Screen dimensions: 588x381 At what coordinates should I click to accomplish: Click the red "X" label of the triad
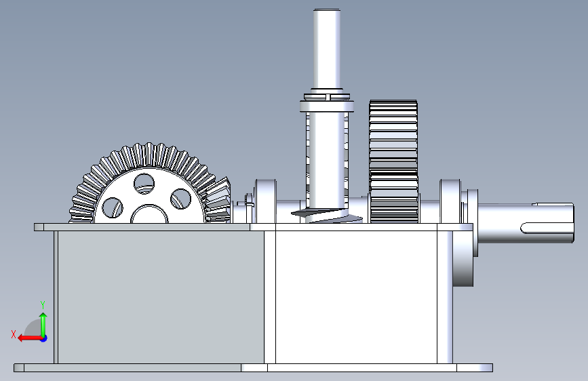[14, 334]
